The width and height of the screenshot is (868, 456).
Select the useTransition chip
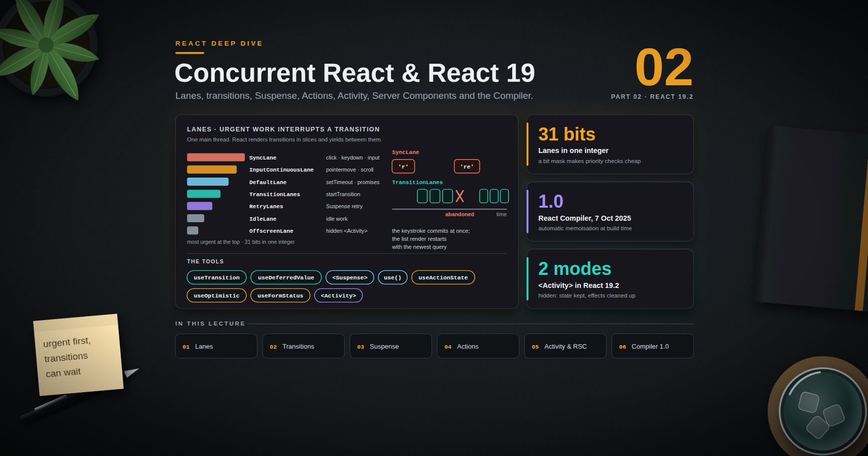(x=217, y=277)
